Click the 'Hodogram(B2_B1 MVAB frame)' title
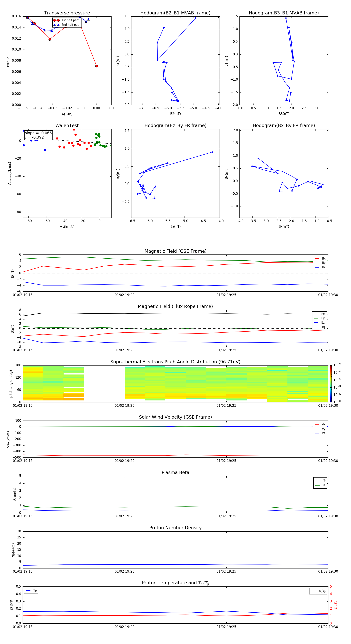 point(175,13)
